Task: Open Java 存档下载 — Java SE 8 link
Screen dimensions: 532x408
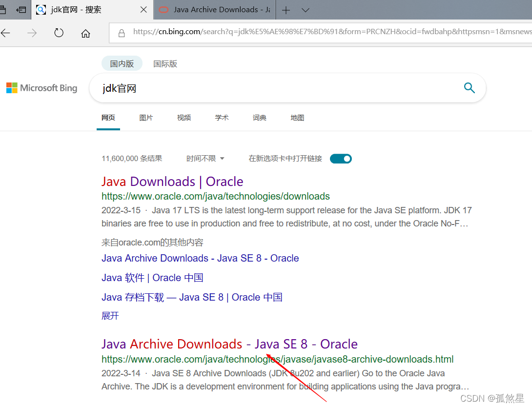Action: tap(192, 297)
